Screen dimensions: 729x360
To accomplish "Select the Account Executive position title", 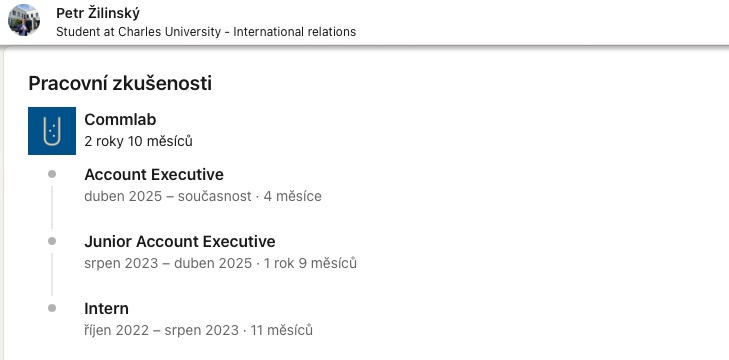I will pos(154,174).
